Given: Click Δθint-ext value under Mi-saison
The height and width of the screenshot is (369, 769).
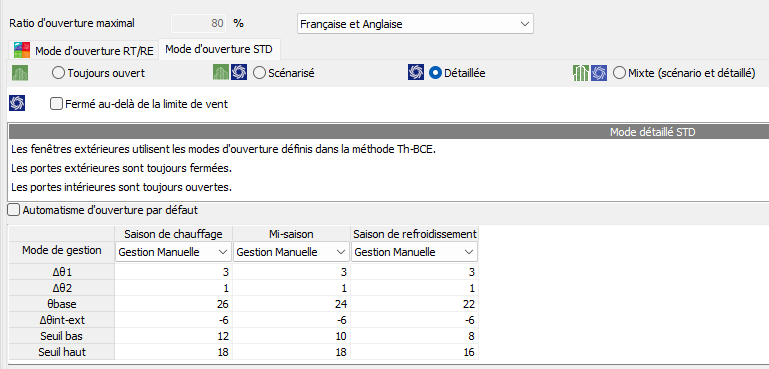Looking at the screenshot, I should 291,320.
